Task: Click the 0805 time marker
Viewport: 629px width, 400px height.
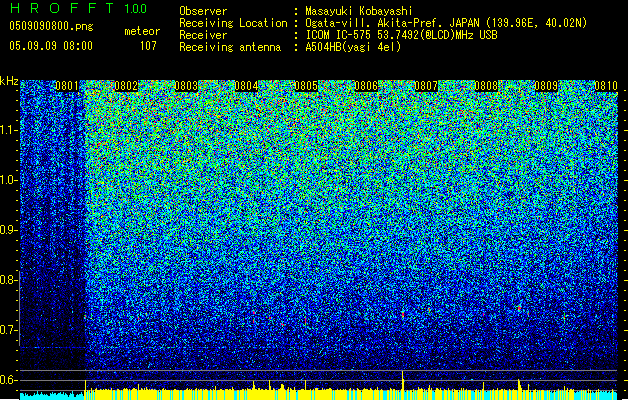Action: 306,86
